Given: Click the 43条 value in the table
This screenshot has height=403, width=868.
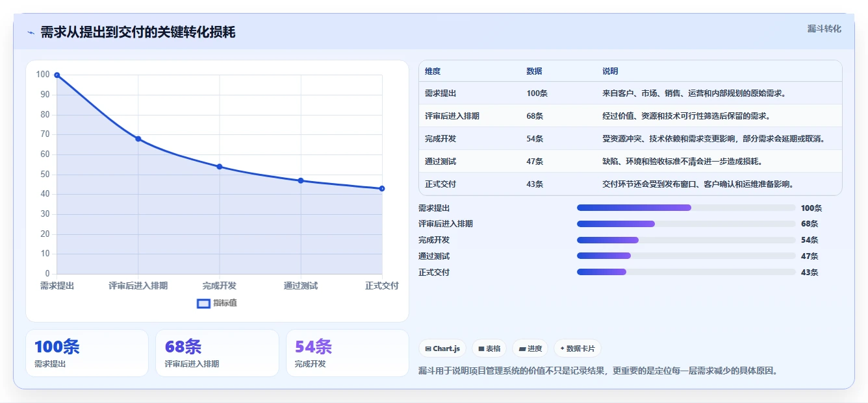Looking at the screenshot, I should tap(535, 184).
